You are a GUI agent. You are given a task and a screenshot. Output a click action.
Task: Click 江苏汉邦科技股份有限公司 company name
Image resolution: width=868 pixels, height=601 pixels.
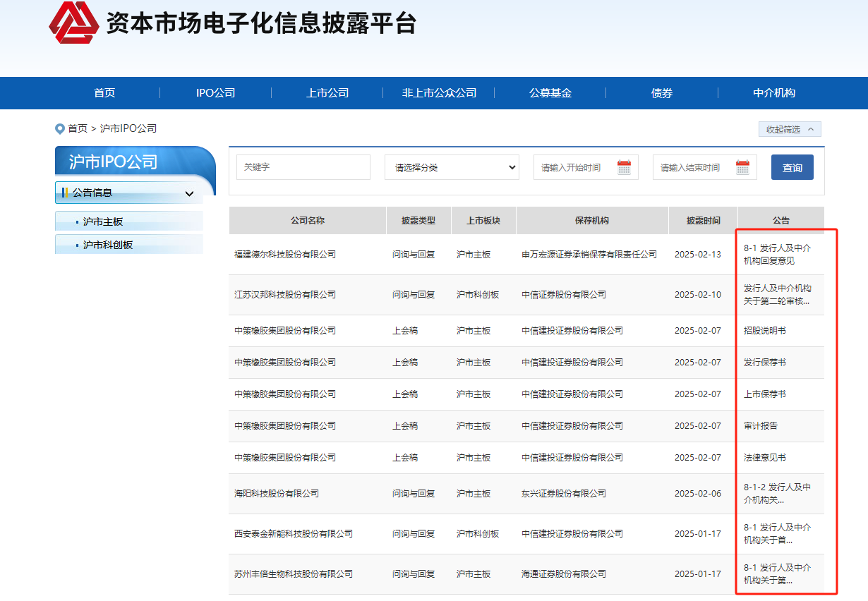(x=285, y=295)
